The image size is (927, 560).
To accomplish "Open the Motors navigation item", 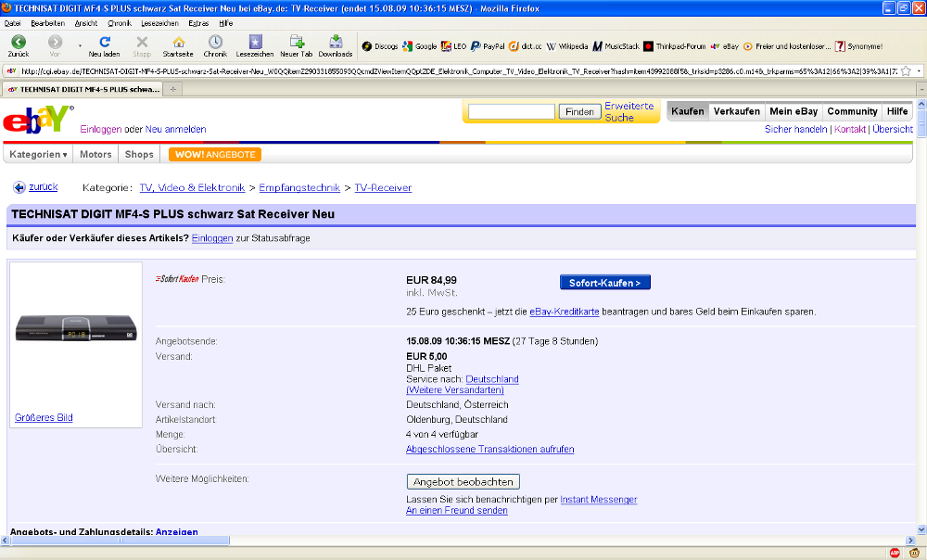I will pyautogui.click(x=95, y=154).
